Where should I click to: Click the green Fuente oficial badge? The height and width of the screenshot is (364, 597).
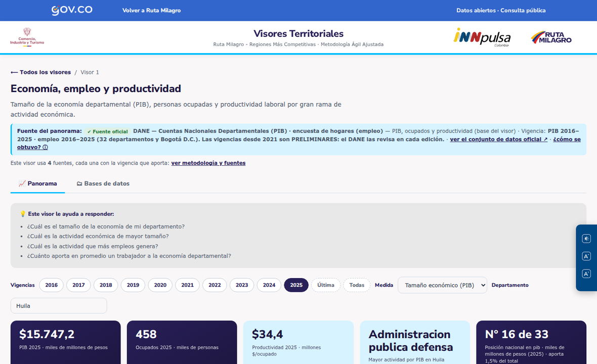(x=107, y=131)
